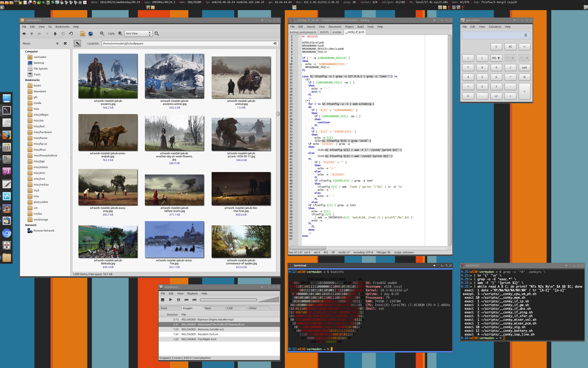Toggle the location text entry pencil button

coord(77,44)
